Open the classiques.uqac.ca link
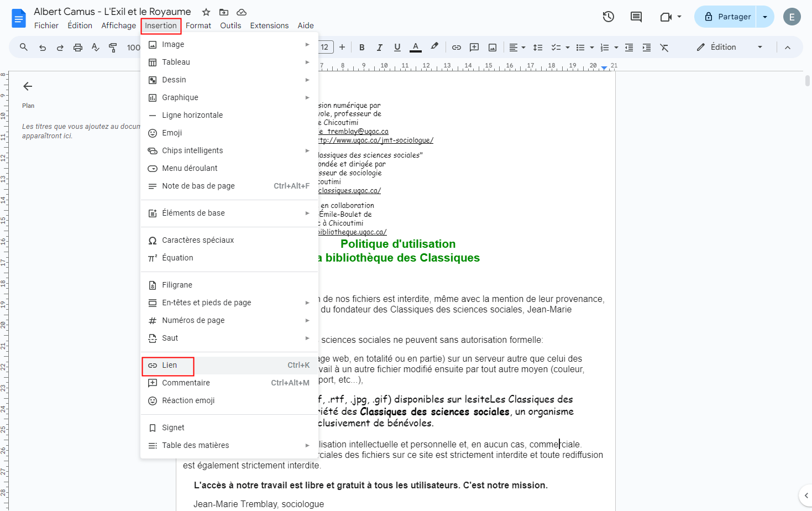 [350, 190]
